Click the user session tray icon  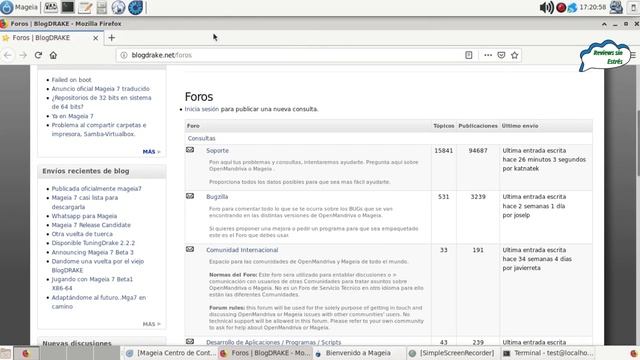[x=616, y=7]
